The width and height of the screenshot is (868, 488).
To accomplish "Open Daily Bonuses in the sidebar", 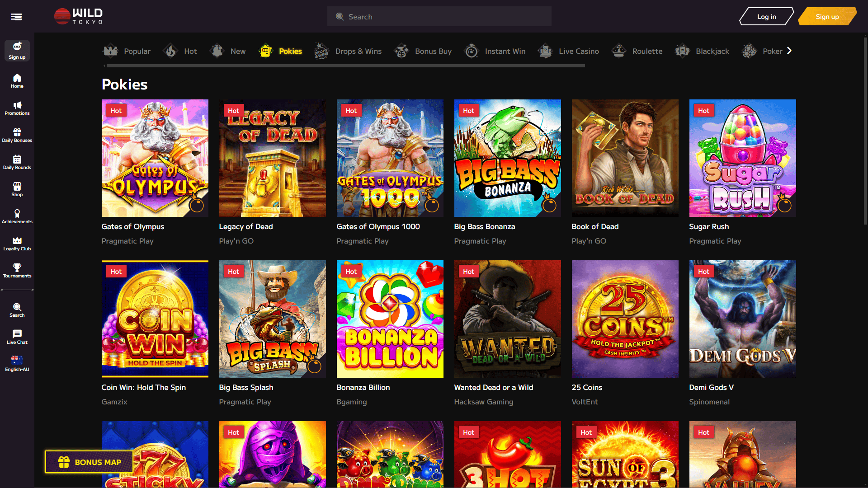I will (17, 136).
